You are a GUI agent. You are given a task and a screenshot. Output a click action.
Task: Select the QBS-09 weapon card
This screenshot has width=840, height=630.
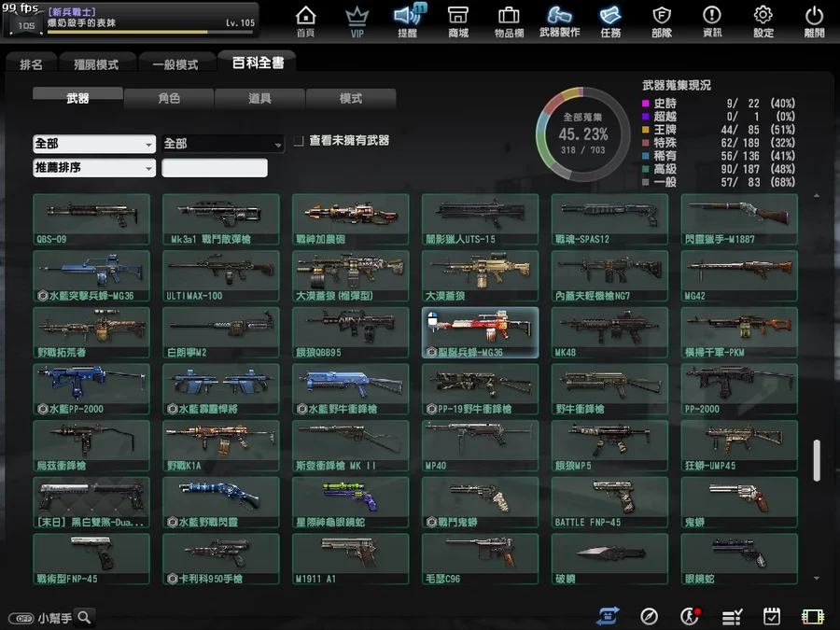click(x=91, y=219)
